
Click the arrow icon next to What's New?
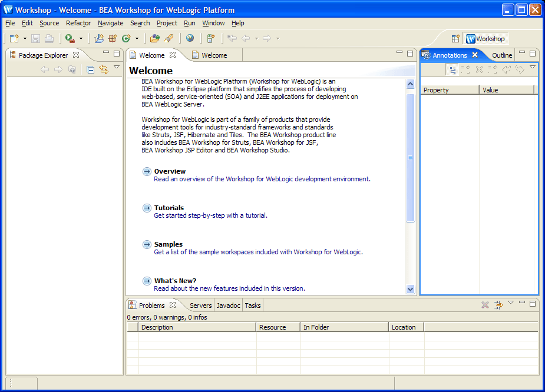pyautogui.click(x=147, y=281)
